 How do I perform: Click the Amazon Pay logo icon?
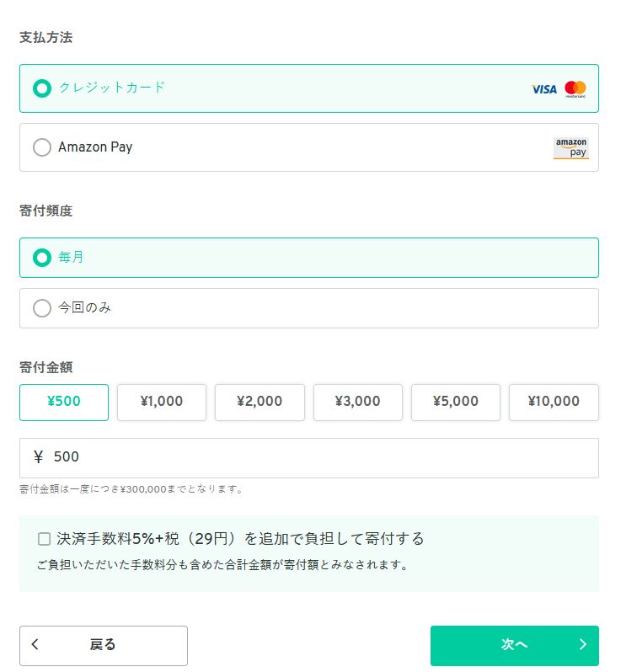pos(571,148)
